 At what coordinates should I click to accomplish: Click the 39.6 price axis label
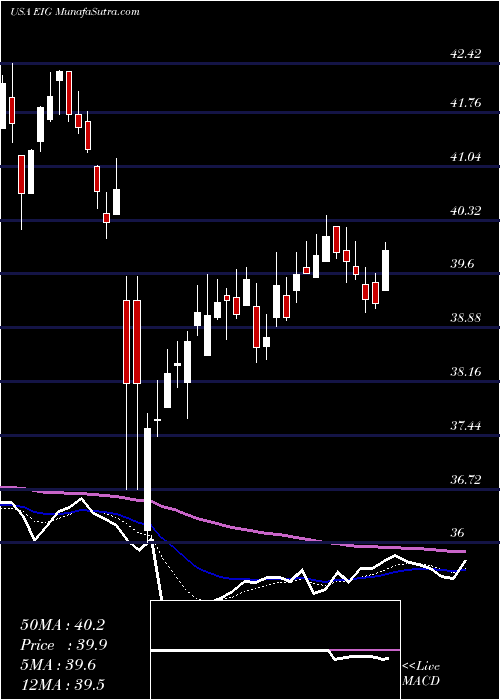coord(462,264)
